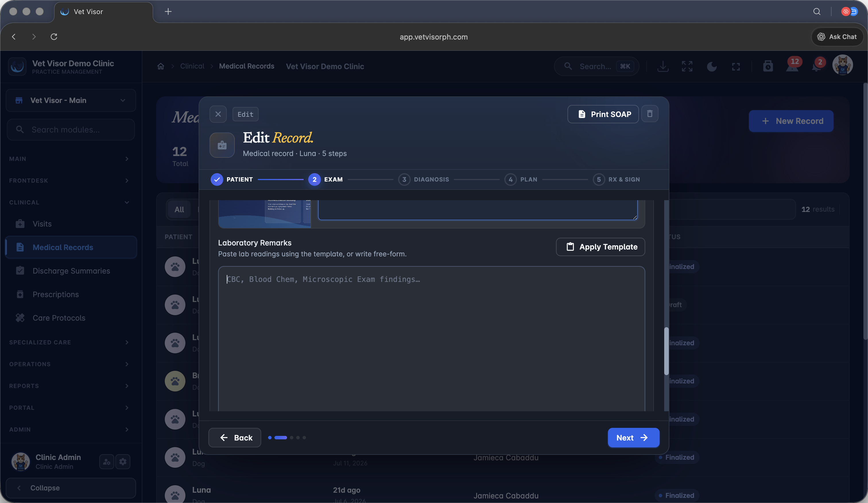Click the download icon in the header

click(x=663, y=66)
